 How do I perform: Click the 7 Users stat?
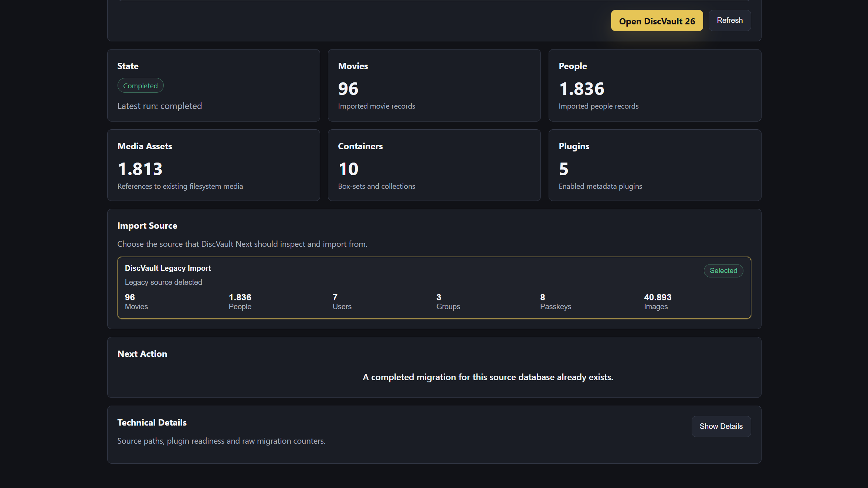(342, 302)
